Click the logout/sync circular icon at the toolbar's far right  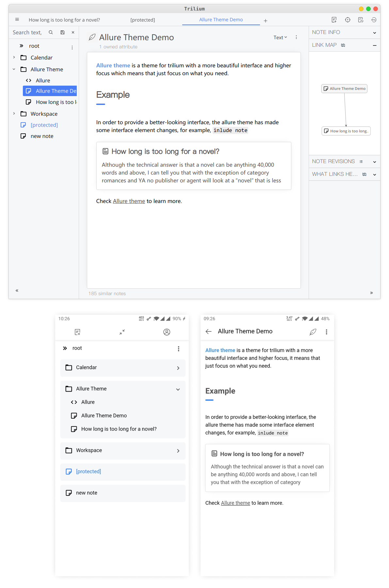tap(374, 20)
